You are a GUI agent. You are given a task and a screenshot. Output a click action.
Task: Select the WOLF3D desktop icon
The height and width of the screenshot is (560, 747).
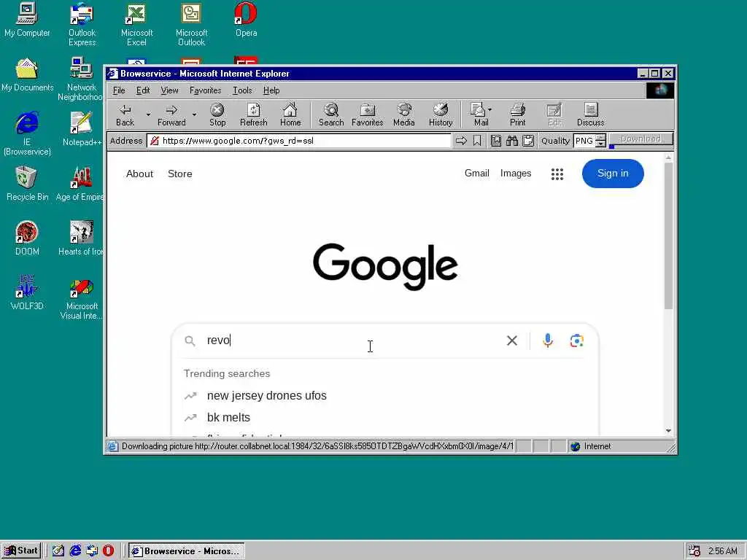coord(27,292)
